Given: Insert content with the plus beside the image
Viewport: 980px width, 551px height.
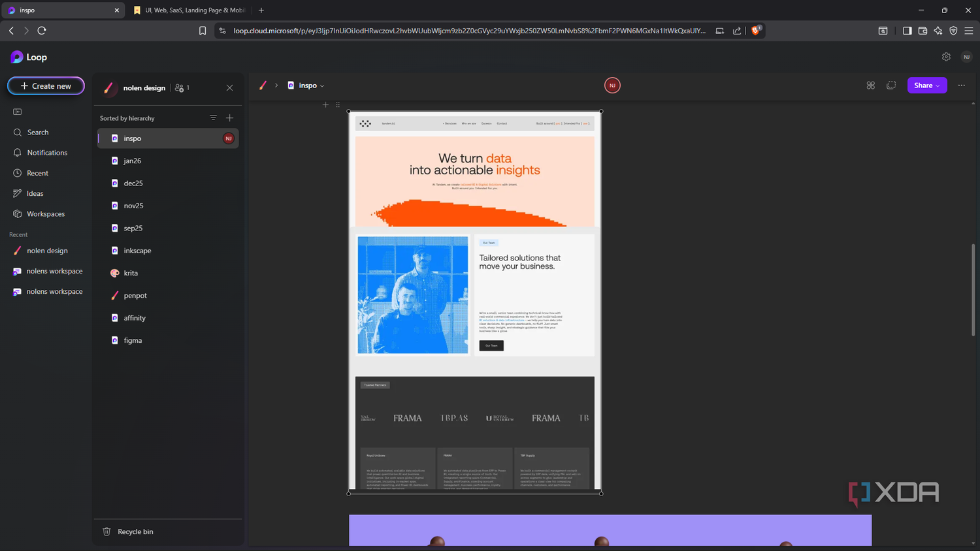Looking at the screenshot, I should tap(325, 104).
